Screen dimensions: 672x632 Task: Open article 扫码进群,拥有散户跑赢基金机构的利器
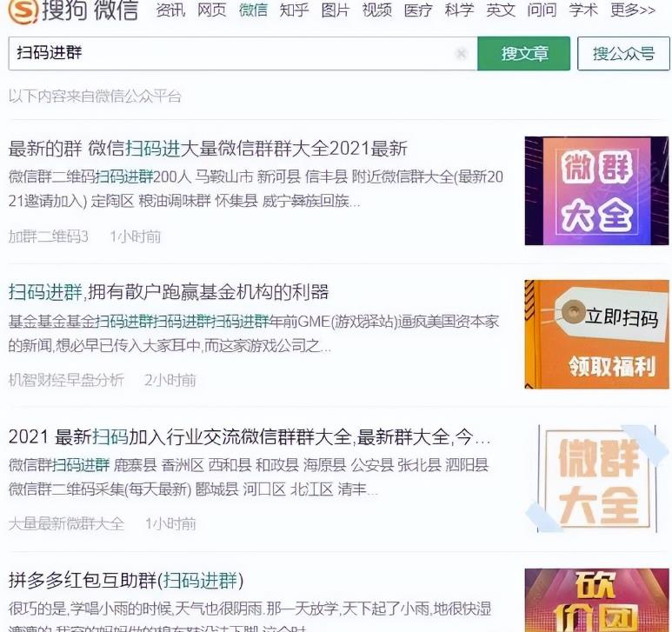click(169, 291)
